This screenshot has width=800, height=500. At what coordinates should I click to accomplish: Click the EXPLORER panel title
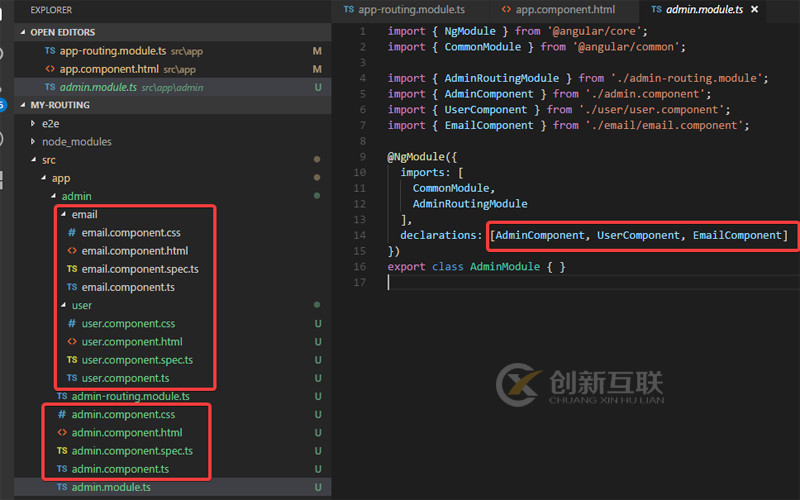click(x=51, y=10)
